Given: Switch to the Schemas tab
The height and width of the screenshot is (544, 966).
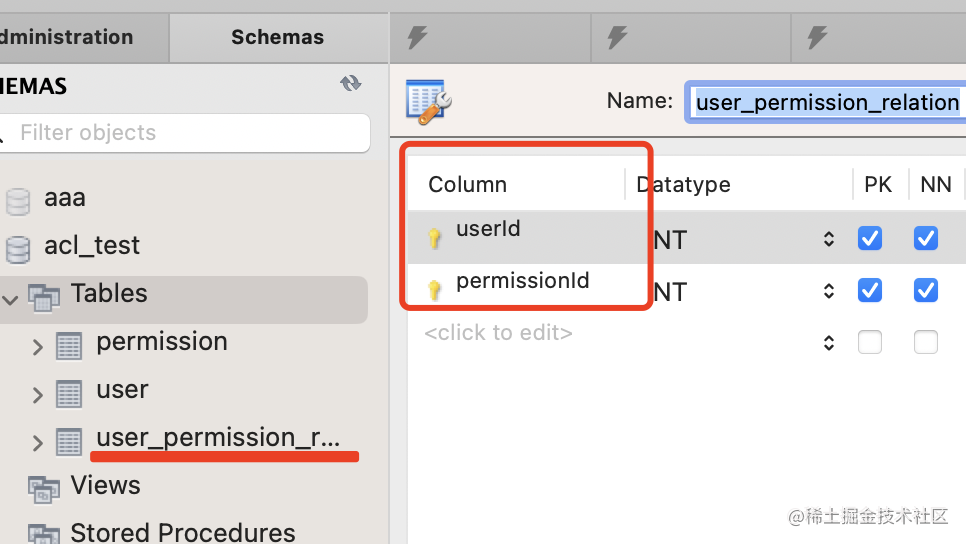Looking at the screenshot, I should [x=277, y=38].
